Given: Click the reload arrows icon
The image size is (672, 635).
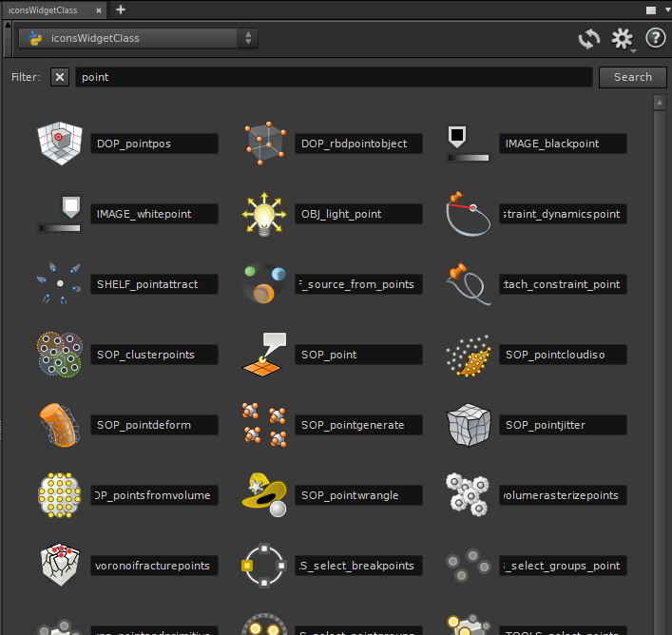Looking at the screenshot, I should click(x=589, y=39).
